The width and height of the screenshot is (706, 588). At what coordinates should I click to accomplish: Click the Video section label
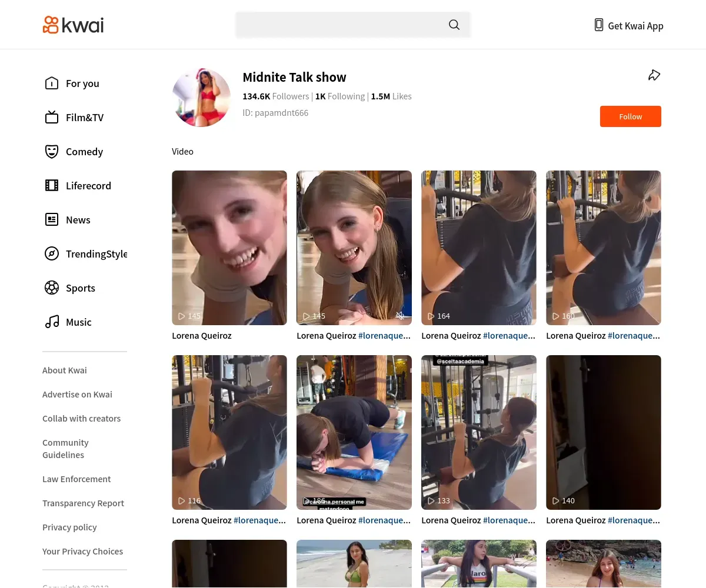(x=182, y=152)
